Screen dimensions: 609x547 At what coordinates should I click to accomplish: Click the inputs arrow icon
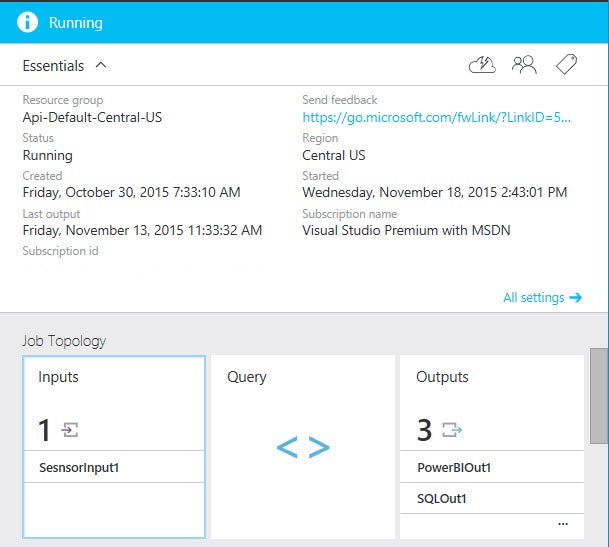70,430
